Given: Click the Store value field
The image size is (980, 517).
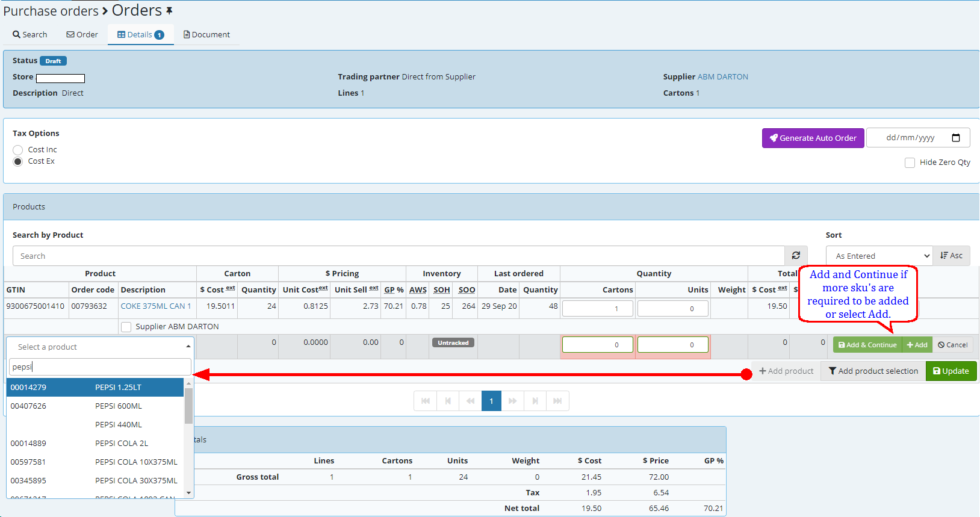Looking at the screenshot, I should pos(60,78).
